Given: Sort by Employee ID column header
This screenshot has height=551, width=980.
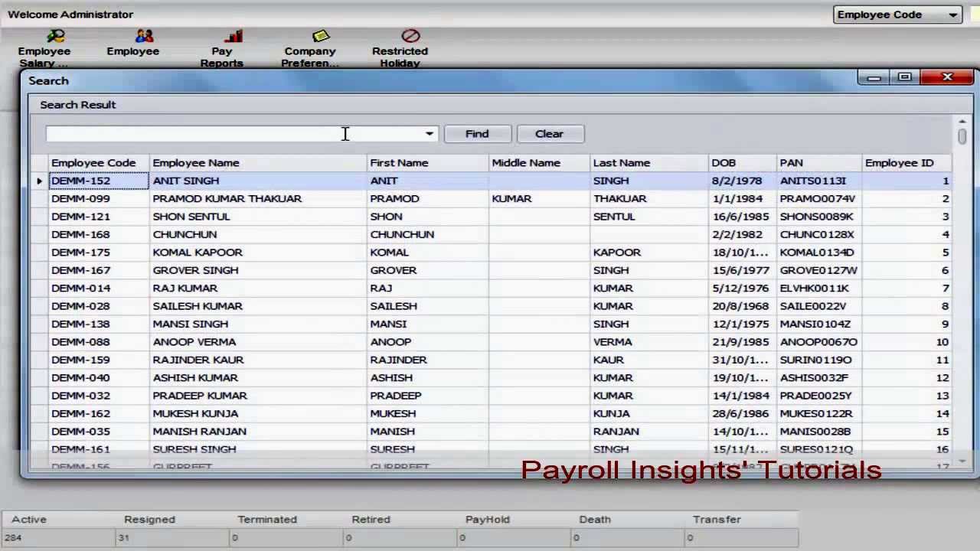Looking at the screenshot, I should (x=907, y=163).
